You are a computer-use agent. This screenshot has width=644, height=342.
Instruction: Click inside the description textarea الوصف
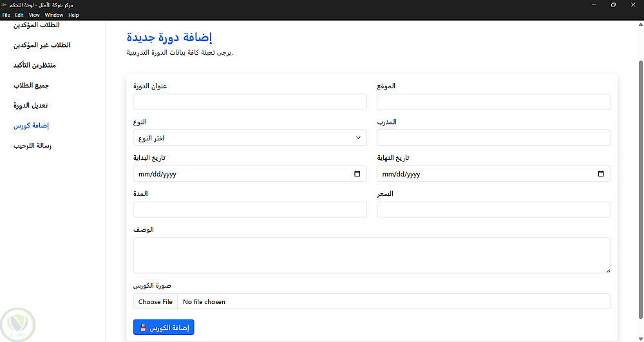(x=372, y=255)
